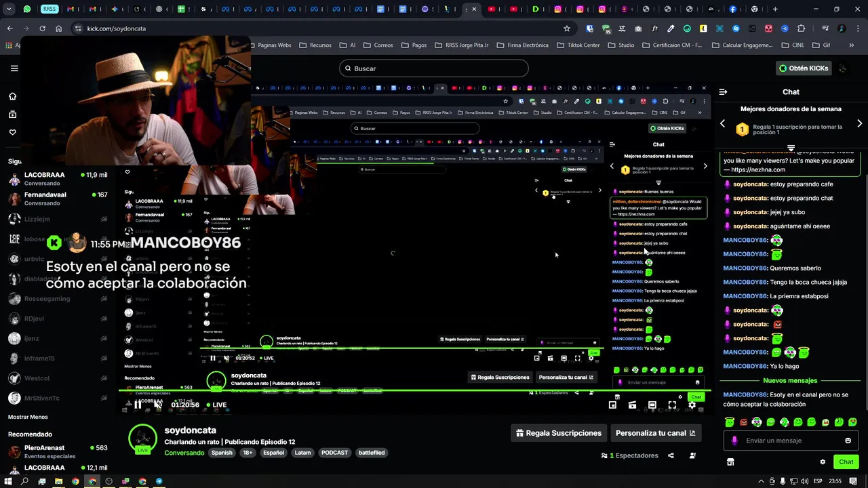Pause the live stream video

pos(138,405)
